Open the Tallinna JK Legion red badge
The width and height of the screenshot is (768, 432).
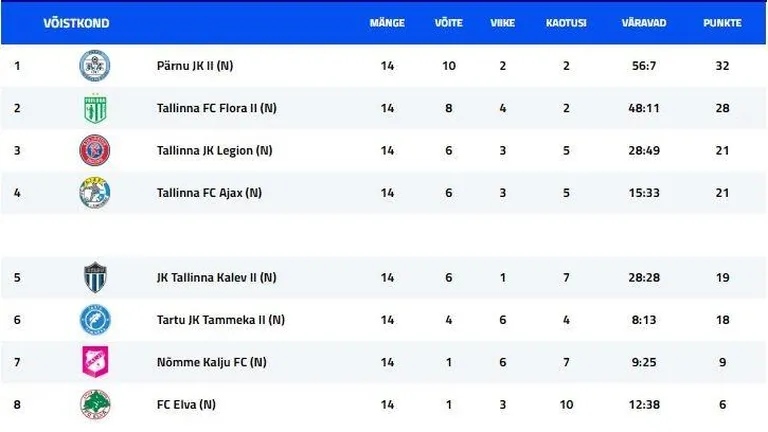tap(95, 150)
